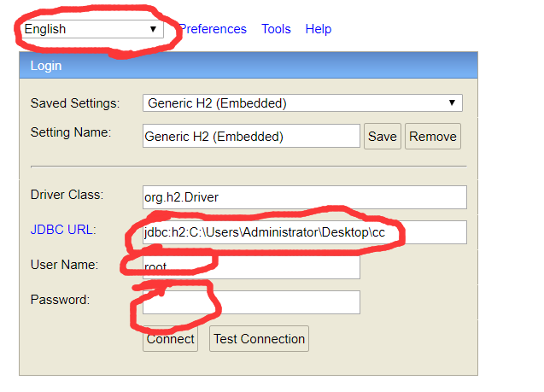Click the User Name input field
This screenshot has height=392, width=544.
251,267
